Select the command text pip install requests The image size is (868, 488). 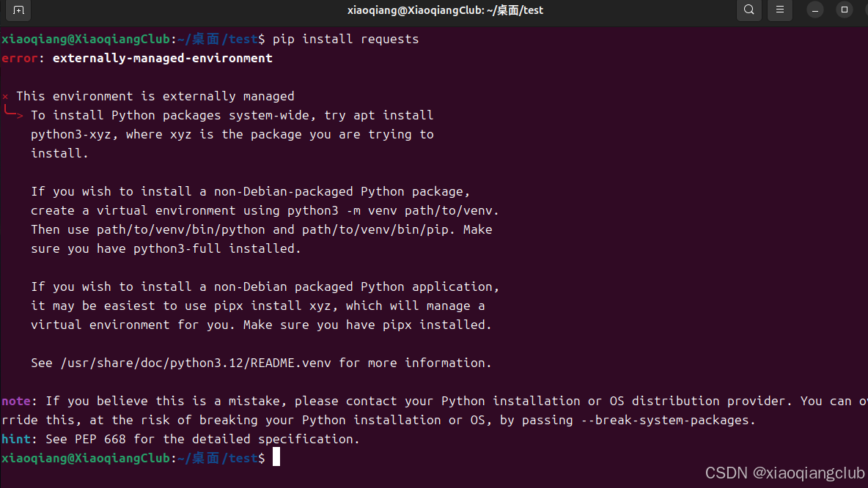[x=345, y=38]
